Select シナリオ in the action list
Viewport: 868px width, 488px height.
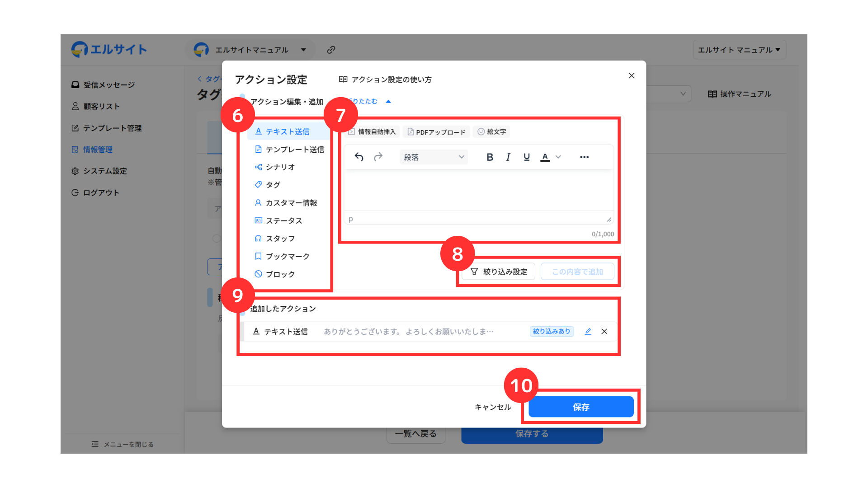coord(280,167)
